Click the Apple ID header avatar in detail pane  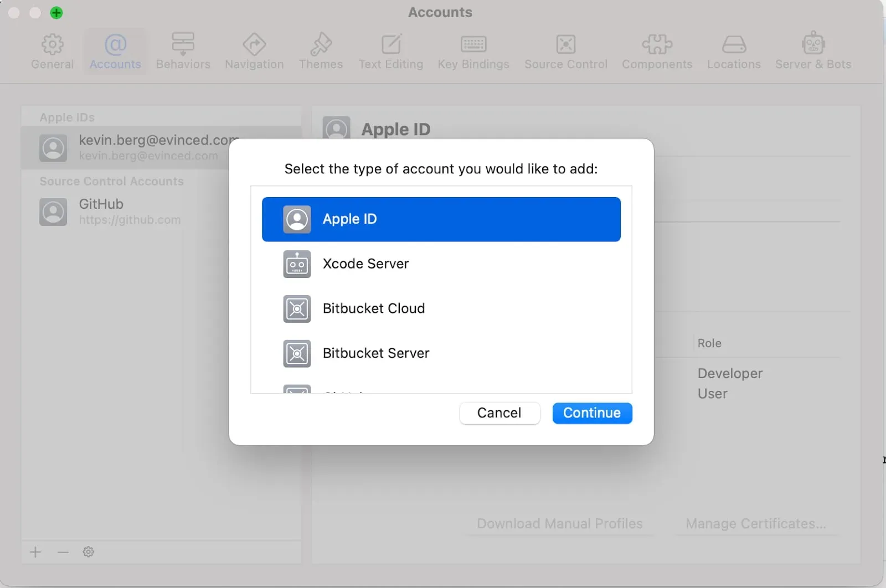click(x=337, y=128)
